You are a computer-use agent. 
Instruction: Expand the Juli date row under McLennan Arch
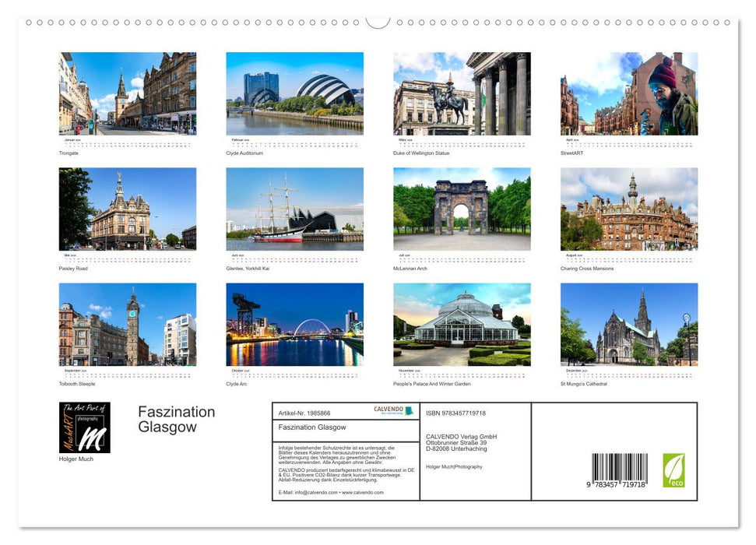[461, 258]
